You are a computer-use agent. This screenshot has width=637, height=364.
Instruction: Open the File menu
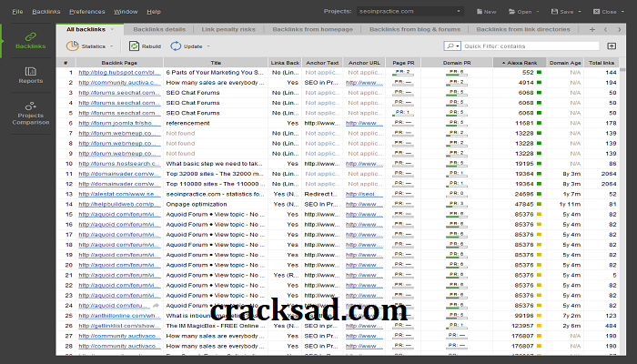(17, 11)
